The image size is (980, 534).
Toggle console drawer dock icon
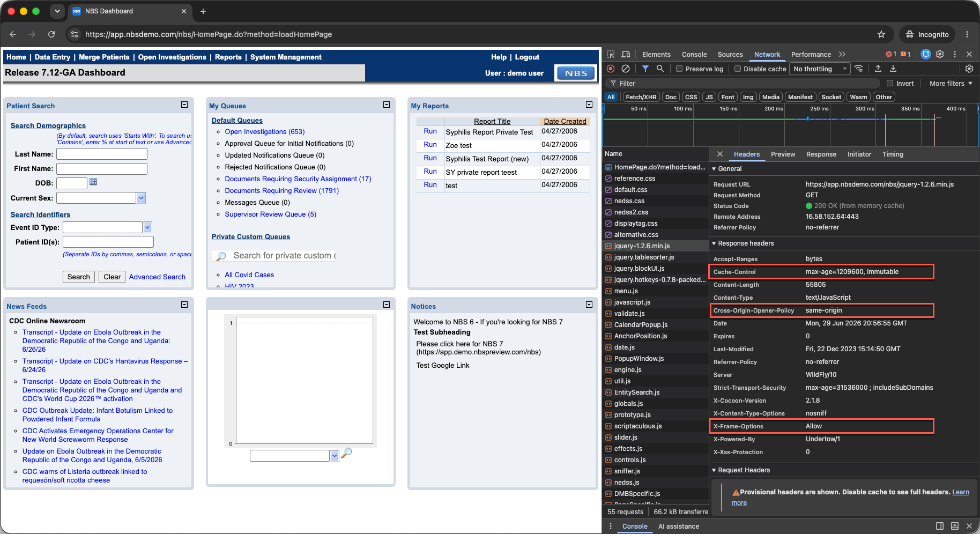pos(940,526)
